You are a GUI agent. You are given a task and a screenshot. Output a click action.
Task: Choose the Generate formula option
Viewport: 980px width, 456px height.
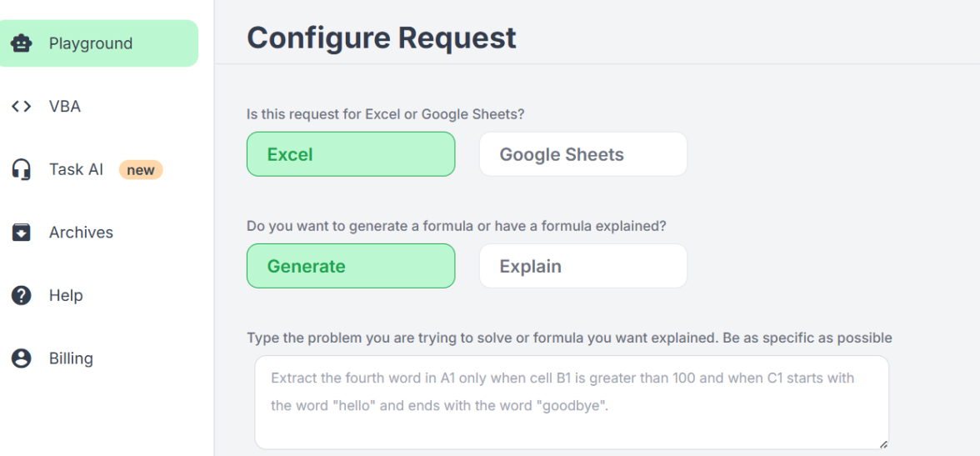[351, 266]
